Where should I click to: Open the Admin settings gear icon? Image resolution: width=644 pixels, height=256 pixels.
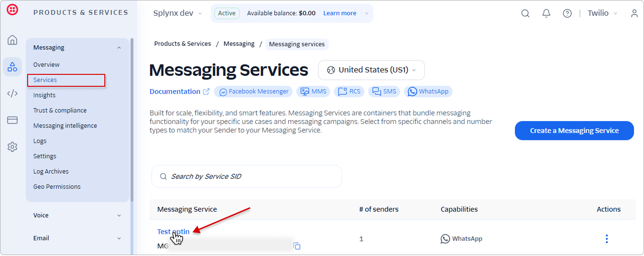pos(12,147)
